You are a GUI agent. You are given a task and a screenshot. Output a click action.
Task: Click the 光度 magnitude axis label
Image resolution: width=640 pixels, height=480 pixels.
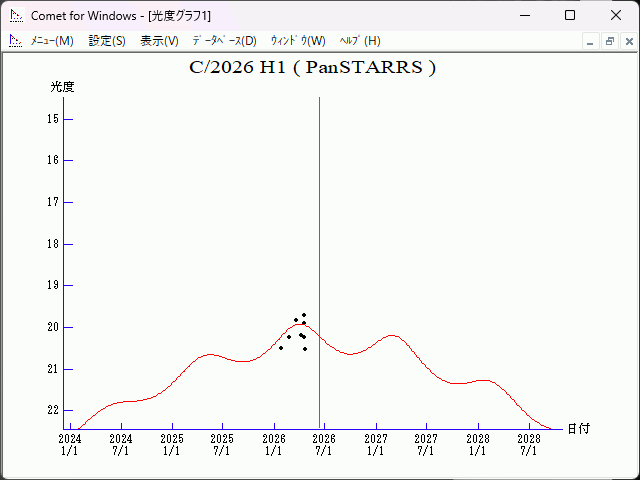[x=63, y=87]
